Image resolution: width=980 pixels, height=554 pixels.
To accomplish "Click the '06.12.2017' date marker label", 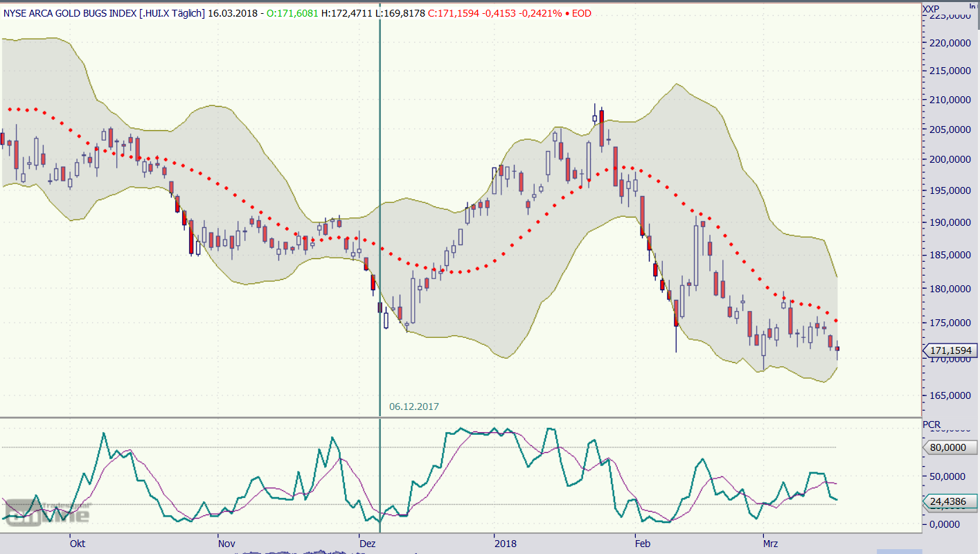I will click(x=414, y=406).
